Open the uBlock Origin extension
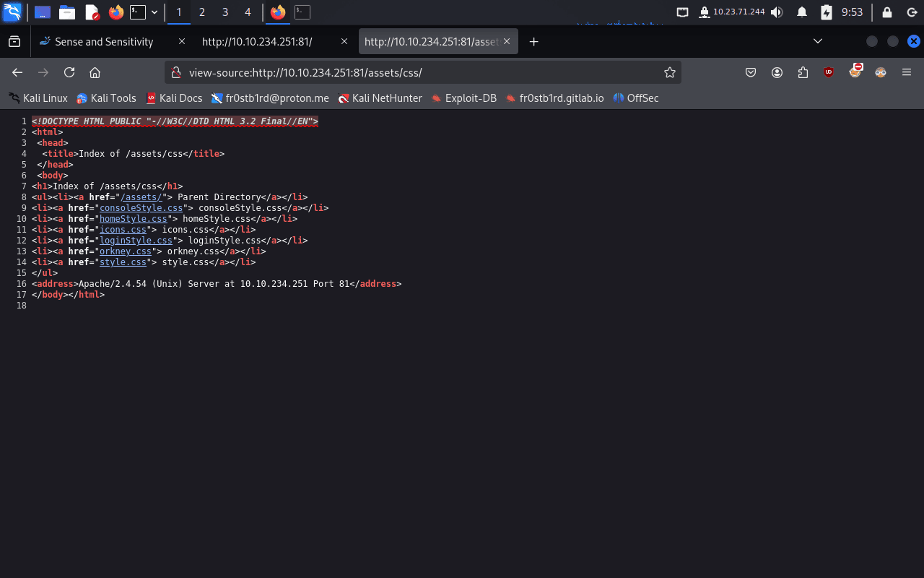The height and width of the screenshot is (578, 924). click(x=829, y=72)
